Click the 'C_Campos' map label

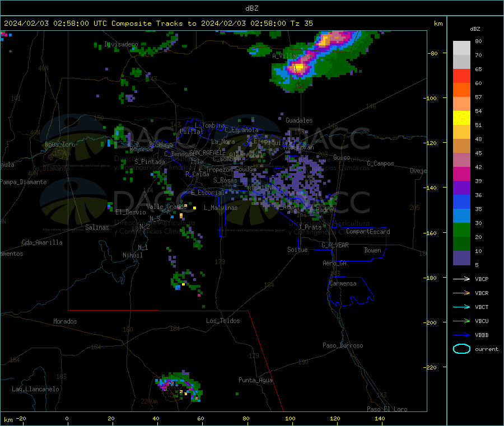380,163
